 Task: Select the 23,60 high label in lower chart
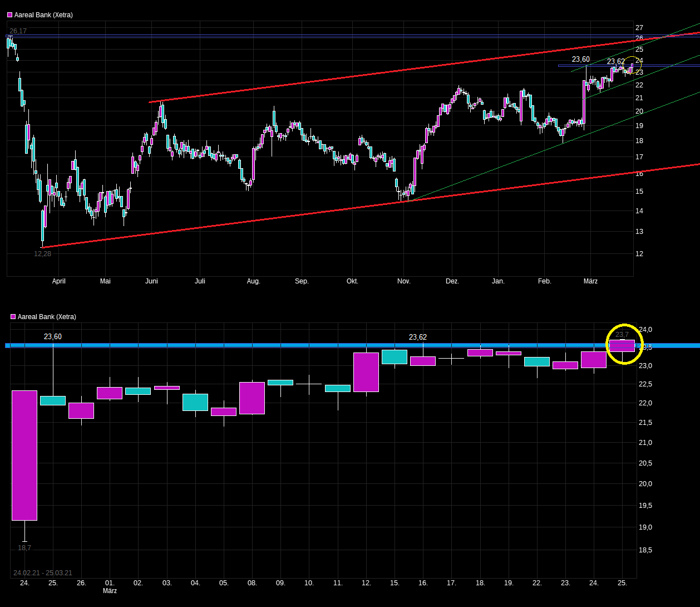(53, 336)
